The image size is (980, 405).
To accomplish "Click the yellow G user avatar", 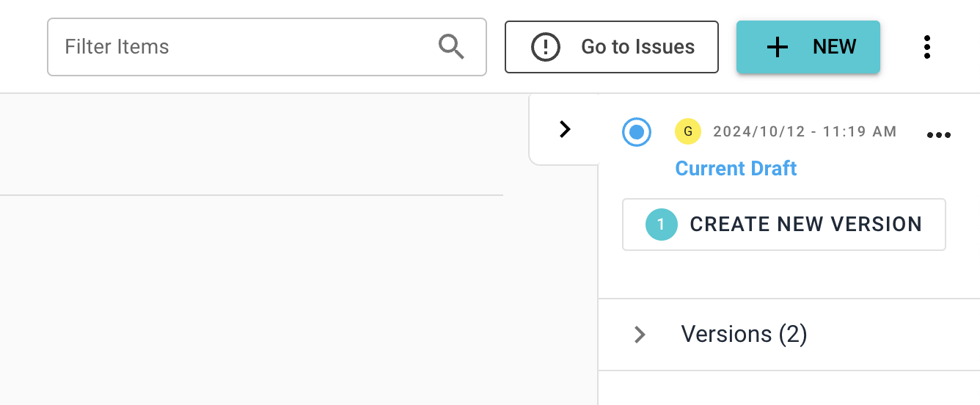I will [x=688, y=132].
